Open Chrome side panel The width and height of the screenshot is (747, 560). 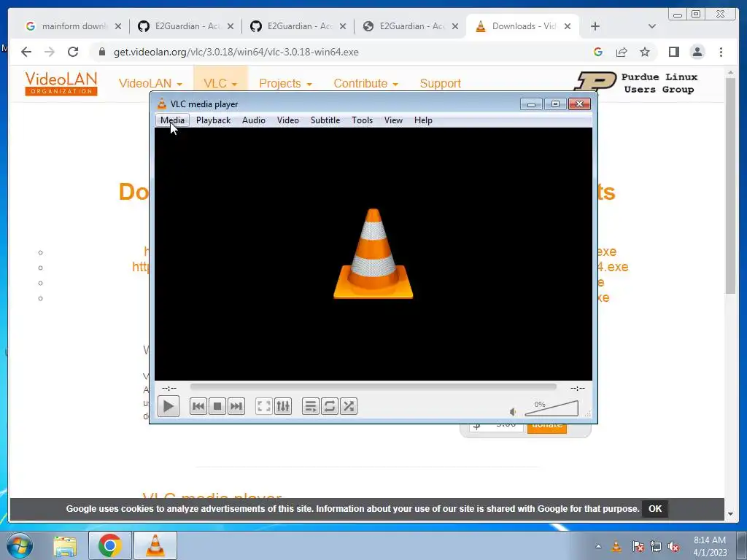coord(673,52)
